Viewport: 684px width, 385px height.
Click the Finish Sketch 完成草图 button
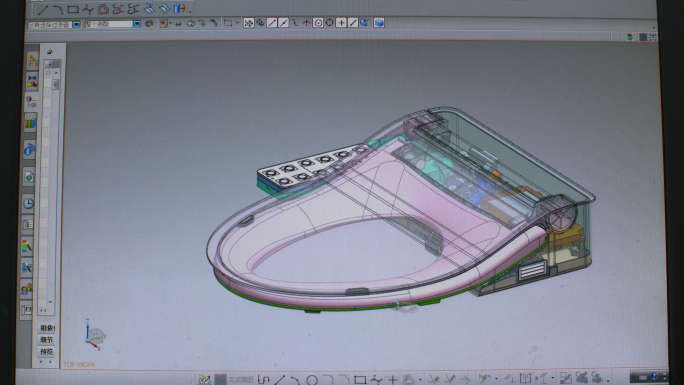pos(241,380)
